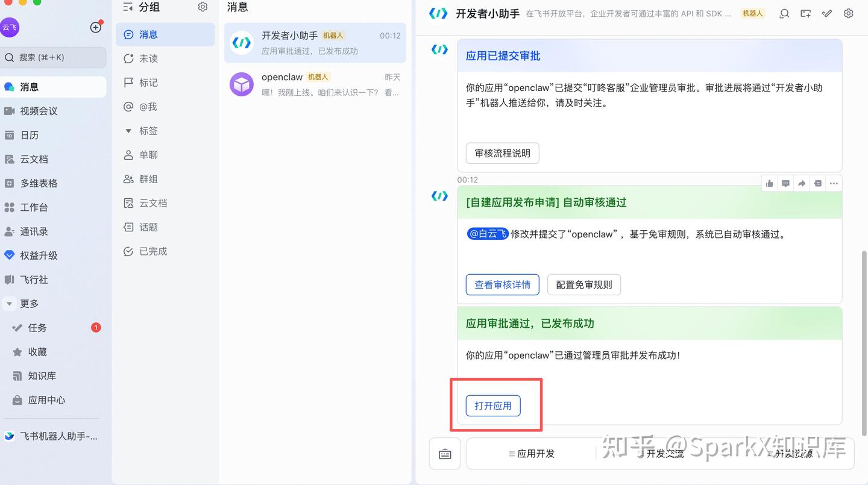Click the 应用审批通过，已发布成功 card title

pyautogui.click(x=530, y=324)
